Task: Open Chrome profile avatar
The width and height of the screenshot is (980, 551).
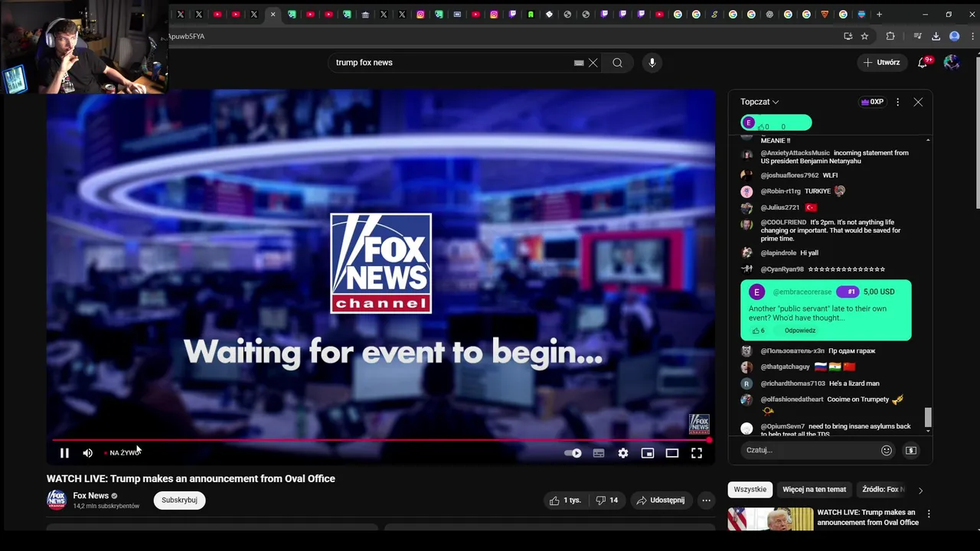Action: click(x=954, y=36)
